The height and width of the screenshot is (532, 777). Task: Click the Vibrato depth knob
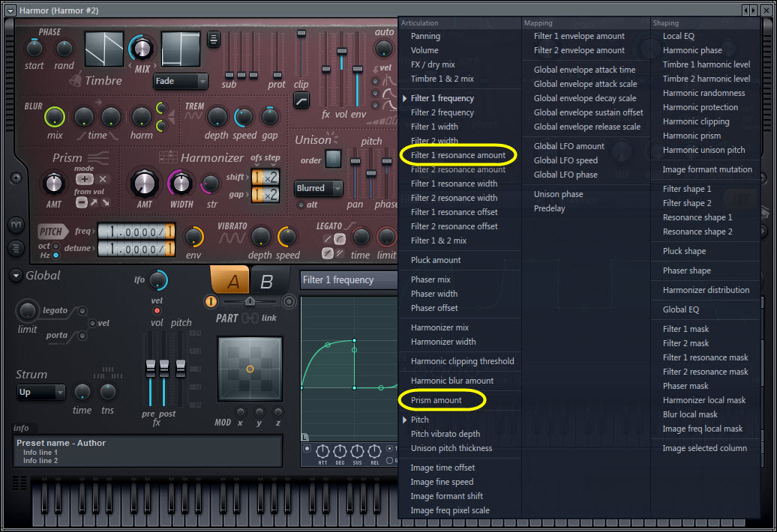click(261, 237)
